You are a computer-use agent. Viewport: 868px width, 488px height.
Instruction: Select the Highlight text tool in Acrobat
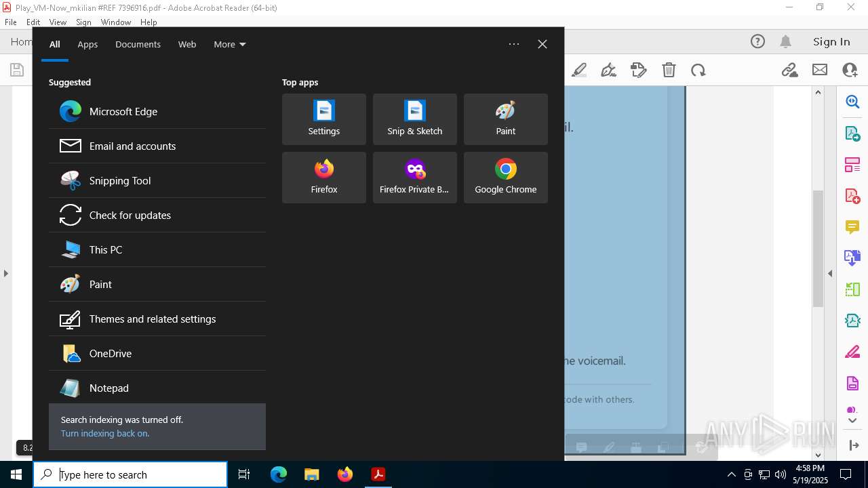579,70
